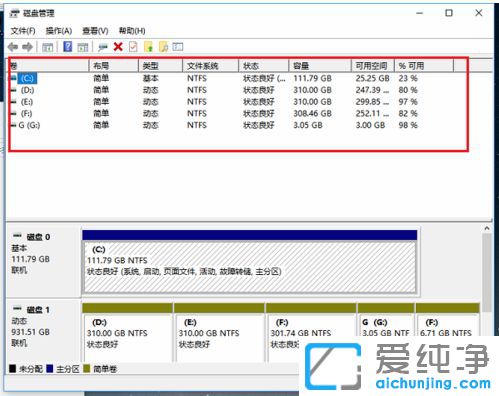Screen dimensions: 499x396
Task: Click the lower pane scrollbar up arrow
Action: (x=487, y=228)
